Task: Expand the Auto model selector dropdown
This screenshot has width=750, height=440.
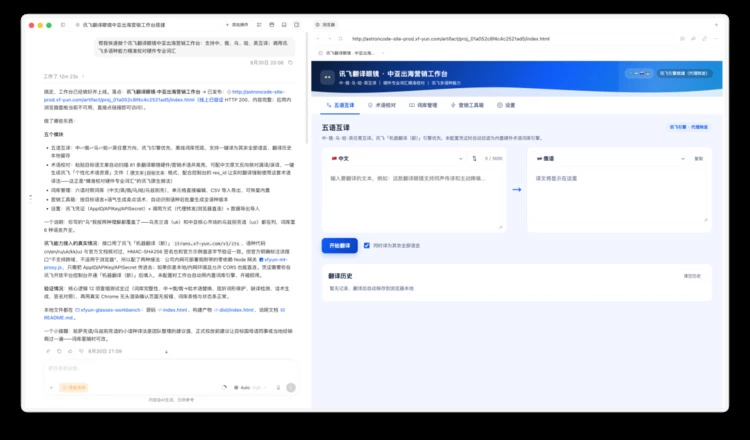Action: pos(250,387)
